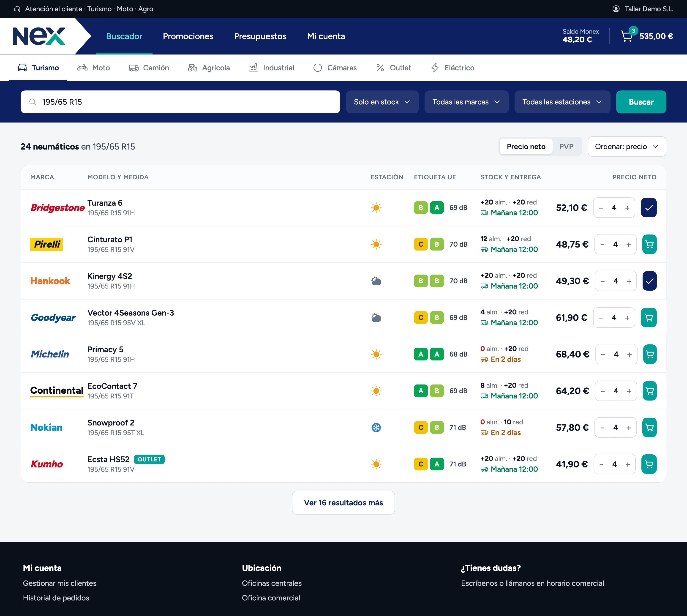
Task: Open the Promociones menu
Action: tap(188, 36)
